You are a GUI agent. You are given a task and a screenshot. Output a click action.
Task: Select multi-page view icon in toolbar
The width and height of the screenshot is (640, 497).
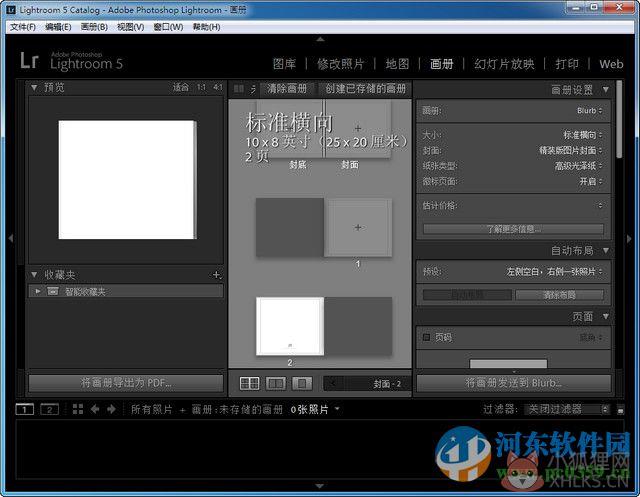(x=249, y=383)
